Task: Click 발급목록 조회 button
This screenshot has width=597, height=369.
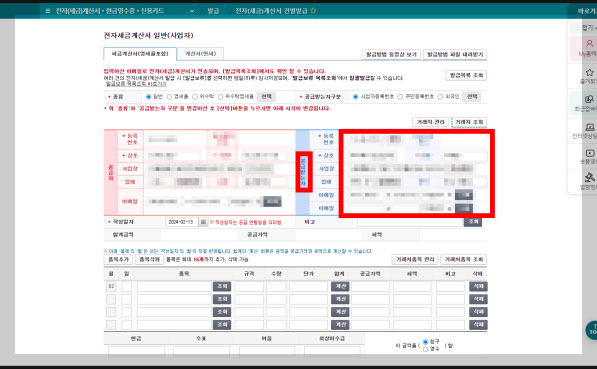Action: pyautogui.click(x=466, y=75)
